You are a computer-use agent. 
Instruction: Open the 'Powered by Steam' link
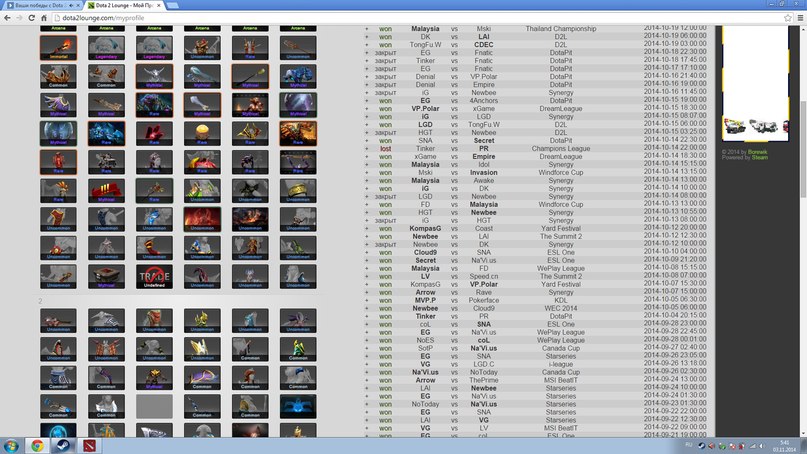point(760,158)
